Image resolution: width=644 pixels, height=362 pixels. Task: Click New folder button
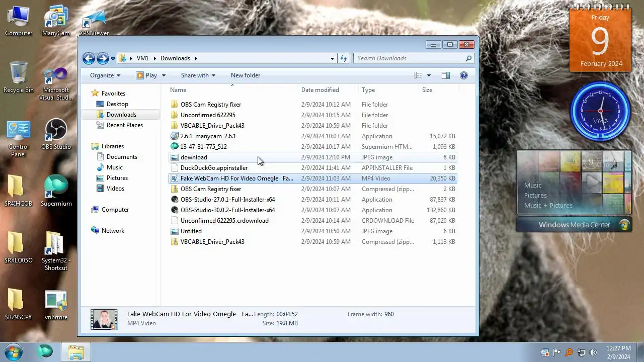(246, 75)
